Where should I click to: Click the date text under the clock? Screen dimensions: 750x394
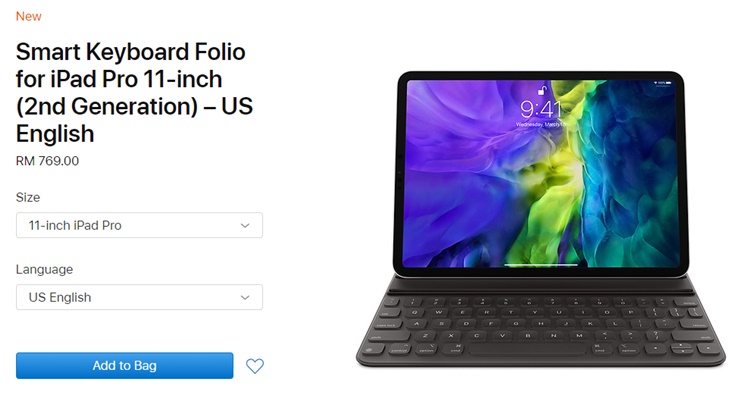(x=541, y=124)
